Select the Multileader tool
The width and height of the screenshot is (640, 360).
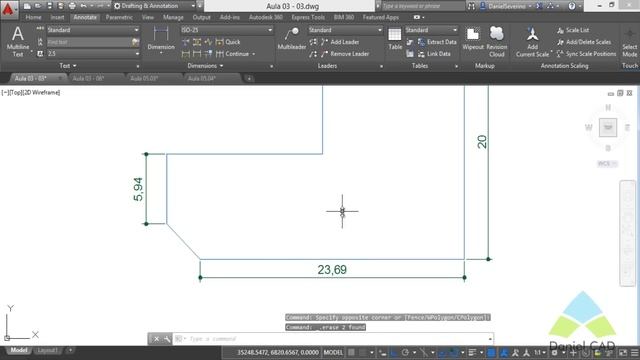click(x=291, y=38)
